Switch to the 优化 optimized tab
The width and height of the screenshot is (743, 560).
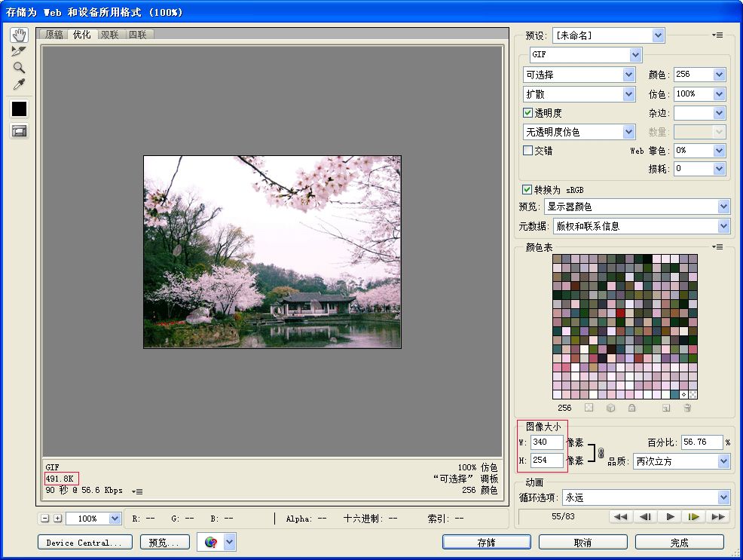click(x=81, y=34)
